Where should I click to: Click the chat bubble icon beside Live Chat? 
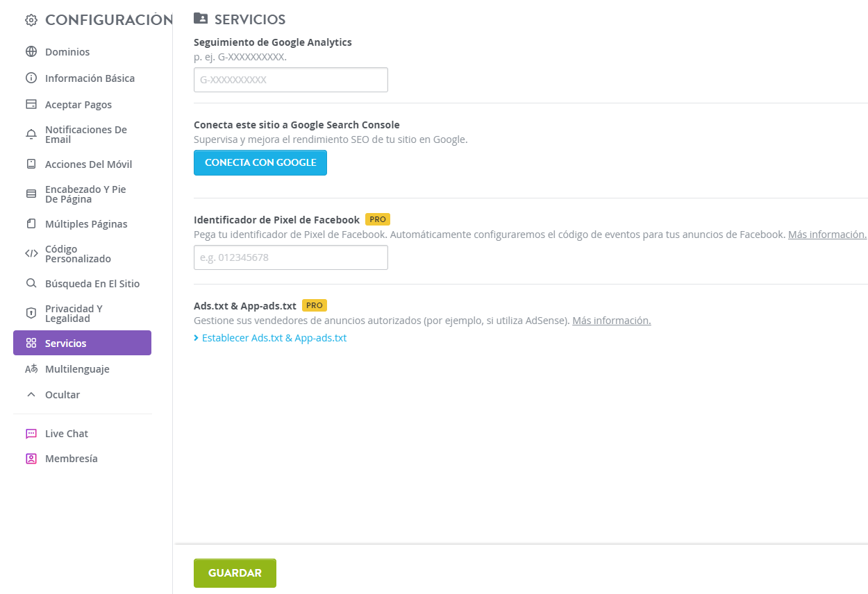click(x=31, y=434)
